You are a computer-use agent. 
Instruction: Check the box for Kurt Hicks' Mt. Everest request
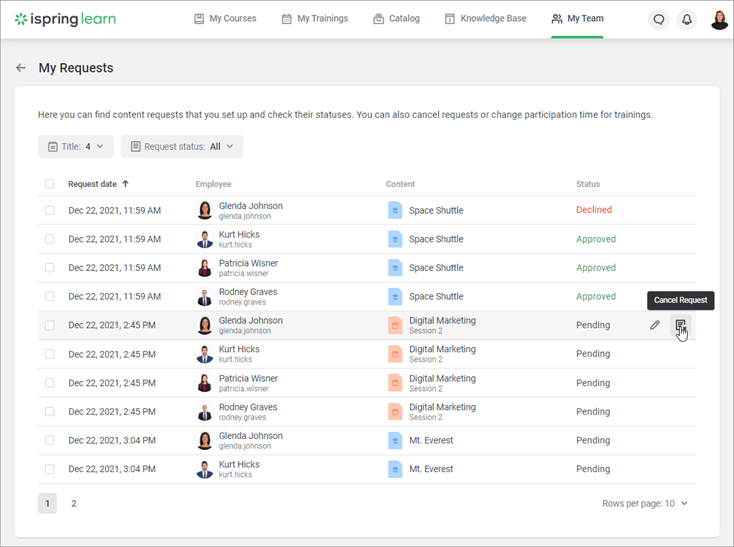click(x=50, y=469)
